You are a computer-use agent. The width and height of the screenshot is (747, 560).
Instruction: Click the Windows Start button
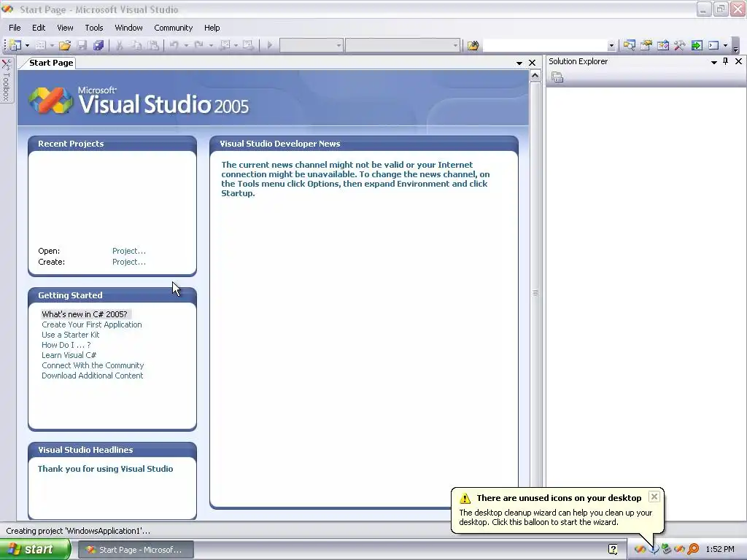pyautogui.click(x=35, y=549)
